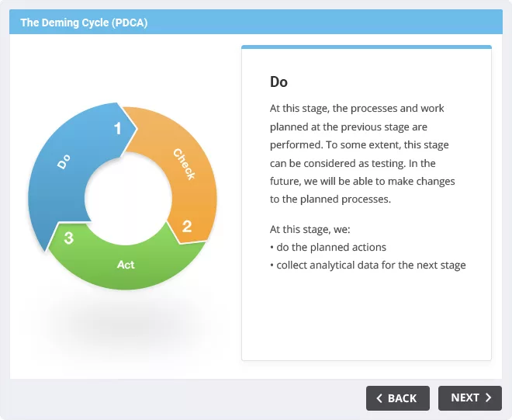
Task: Click the number 3 on the Act arrow
Action: pyautogui.click(x=68, y=238)
